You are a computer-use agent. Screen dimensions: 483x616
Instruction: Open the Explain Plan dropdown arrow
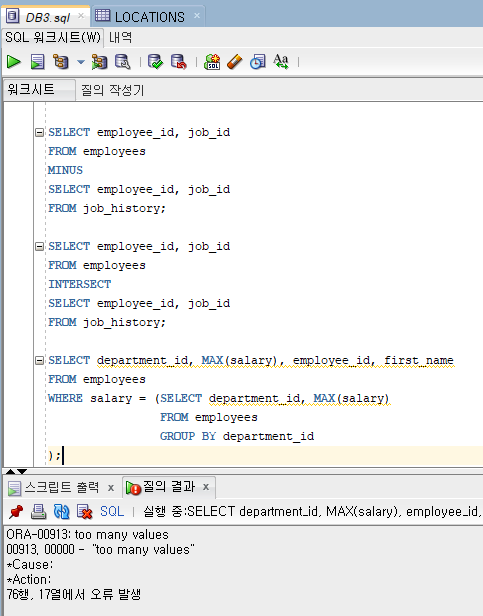[x=81, y=62]
